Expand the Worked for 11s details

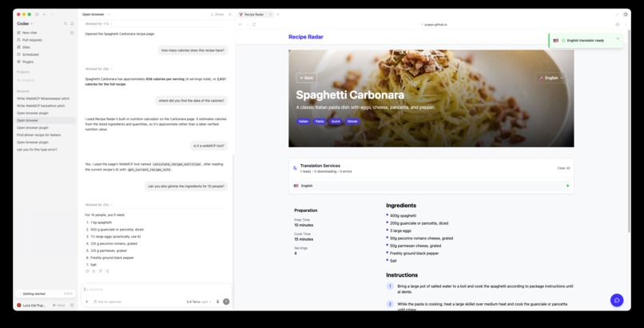pyautogui.click(x=98, y=24)
